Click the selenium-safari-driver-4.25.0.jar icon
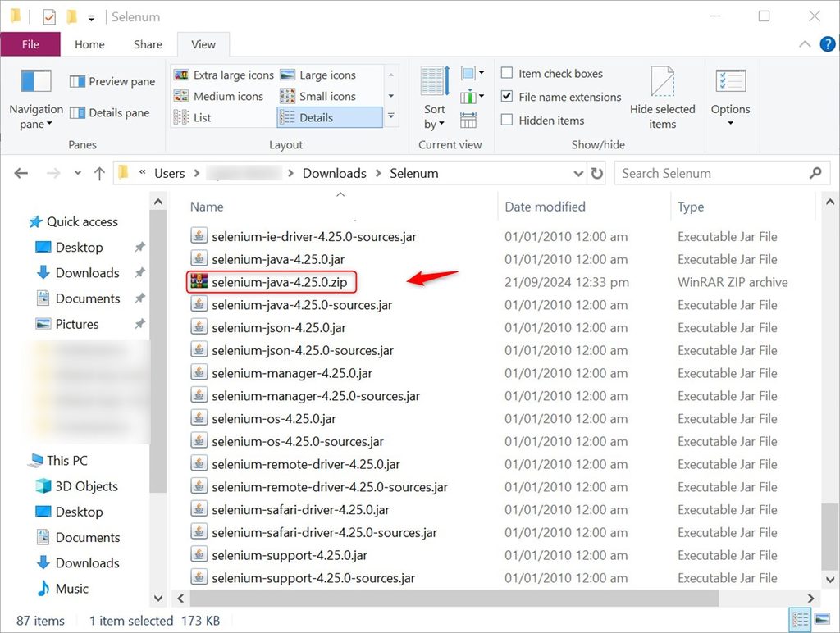Image resolution: width=840 pixels, height=633 pixels. coord(199,508)
